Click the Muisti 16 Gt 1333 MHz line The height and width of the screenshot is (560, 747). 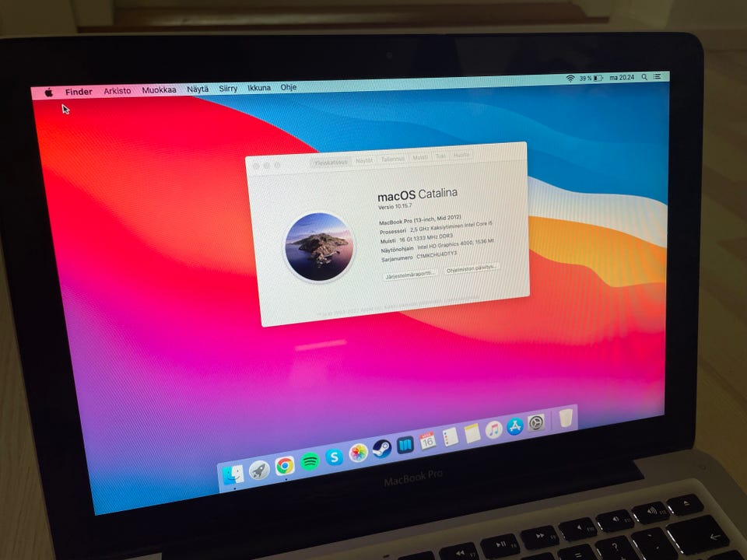point(416,238)
